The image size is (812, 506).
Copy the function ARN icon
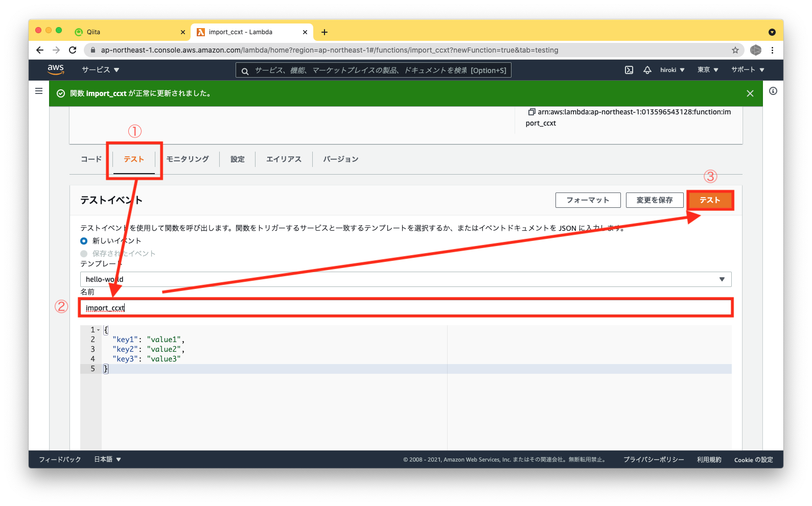click(x=531, y=112)
